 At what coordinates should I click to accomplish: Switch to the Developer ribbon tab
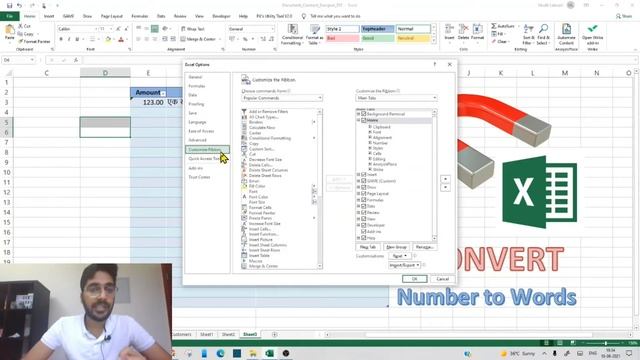pos(221,16)
